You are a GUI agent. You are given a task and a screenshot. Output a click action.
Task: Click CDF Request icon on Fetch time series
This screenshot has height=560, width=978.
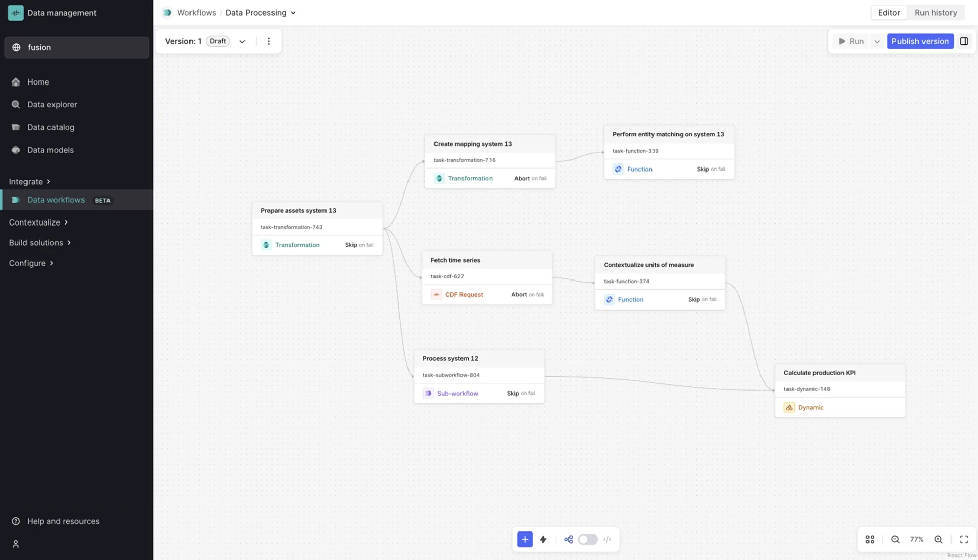pyautogui.click(x=436, y=294)
